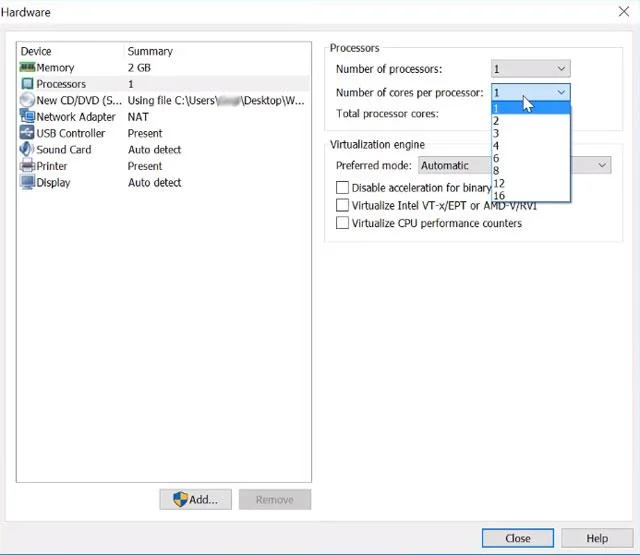
Task: Select the Sound Card row label
Action: pos(64,149)
